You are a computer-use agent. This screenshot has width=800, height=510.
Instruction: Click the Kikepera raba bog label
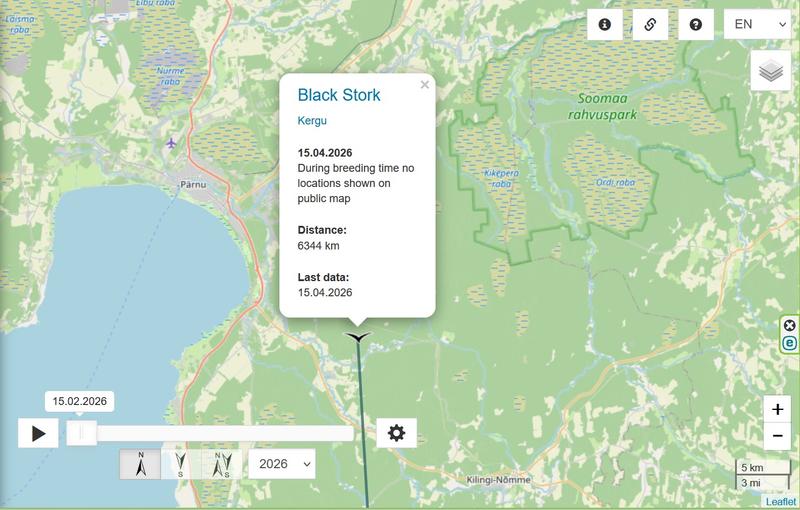(502, 178)
